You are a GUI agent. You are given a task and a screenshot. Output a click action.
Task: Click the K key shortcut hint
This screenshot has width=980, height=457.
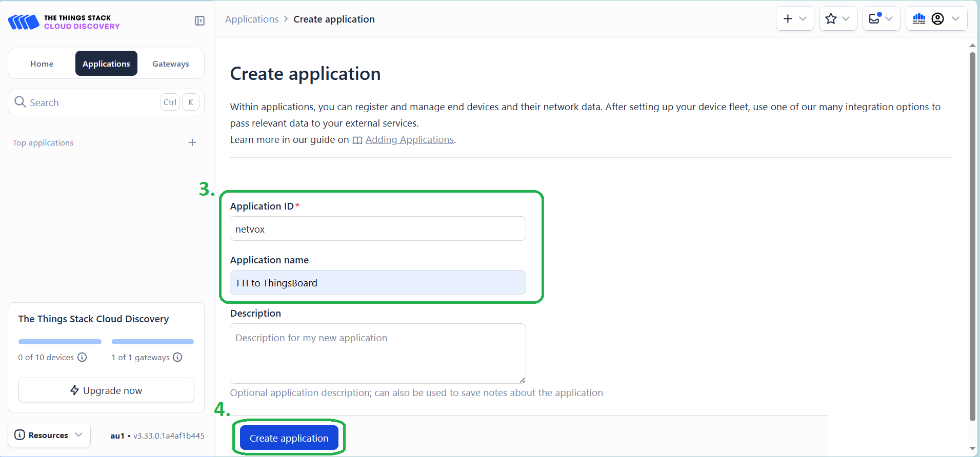pos(191,102)
